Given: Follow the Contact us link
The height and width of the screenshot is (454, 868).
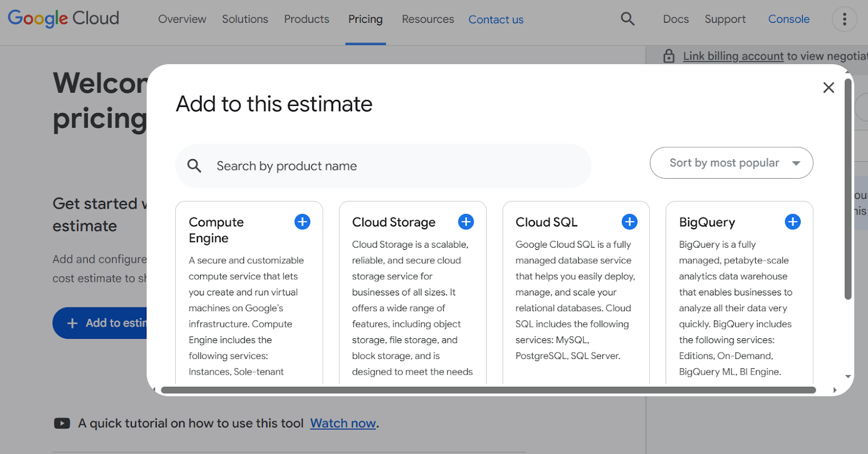Looking at the screenshot, I should click(x=496, y=20).
